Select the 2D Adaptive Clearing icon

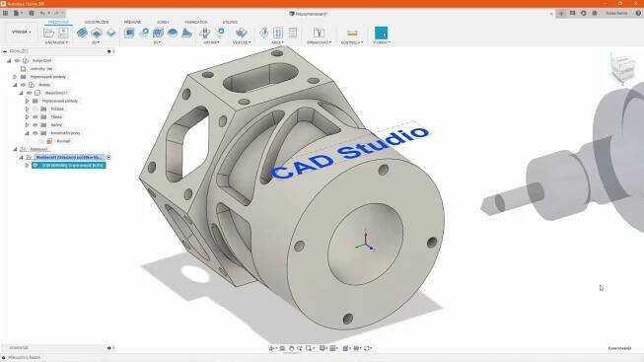[82, 33]
